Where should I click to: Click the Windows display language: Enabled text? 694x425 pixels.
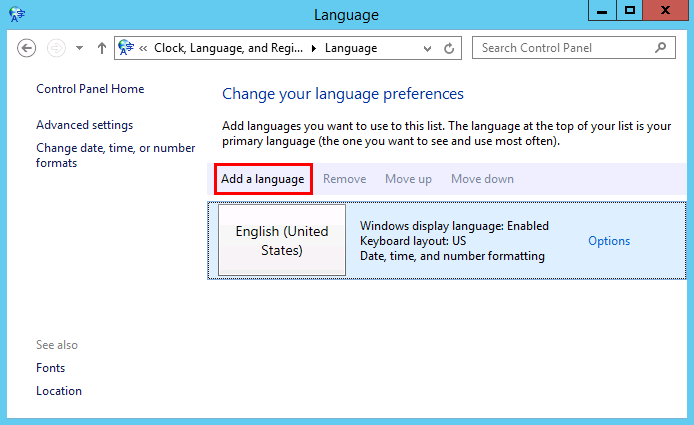pyautogui.click(x=454, y=226)
